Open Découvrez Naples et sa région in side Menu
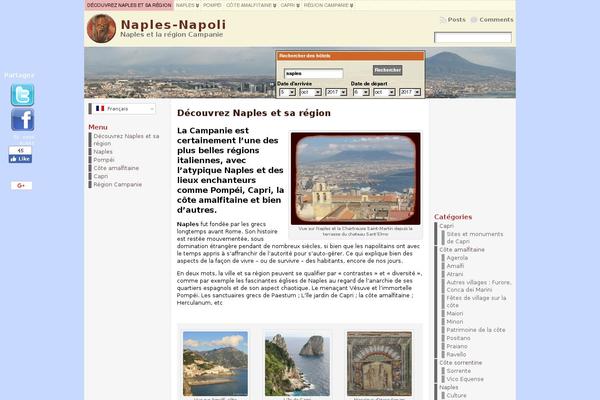Screen dimensions: 600x400 pos(126,140)
